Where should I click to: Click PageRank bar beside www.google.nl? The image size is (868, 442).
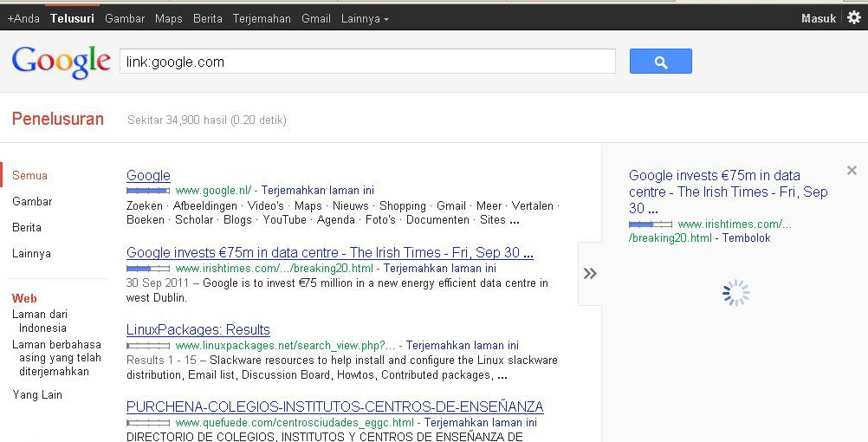pyautogui.click(x=148, y=191)
